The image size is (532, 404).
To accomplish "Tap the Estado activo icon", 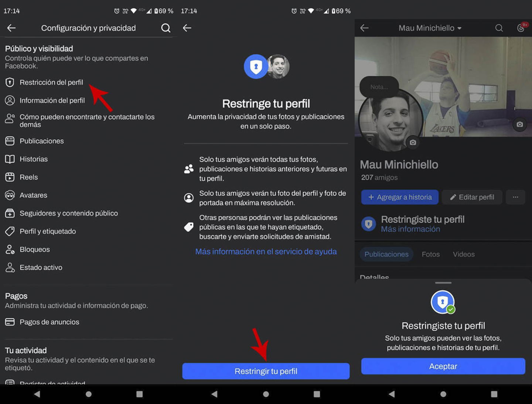I will coord(10,267).
